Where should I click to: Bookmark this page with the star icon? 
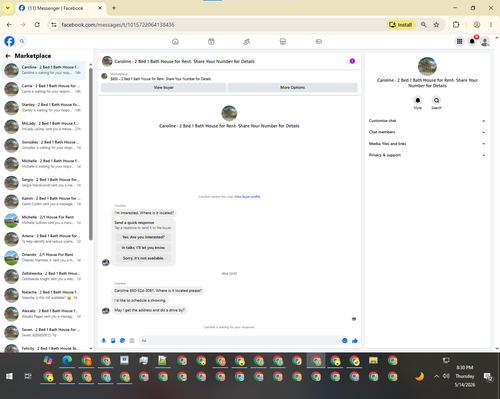click(x=436, y=25)
